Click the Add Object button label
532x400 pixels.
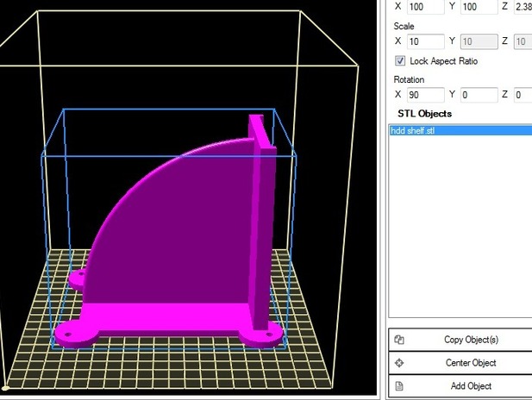click(x=471, y=385)
